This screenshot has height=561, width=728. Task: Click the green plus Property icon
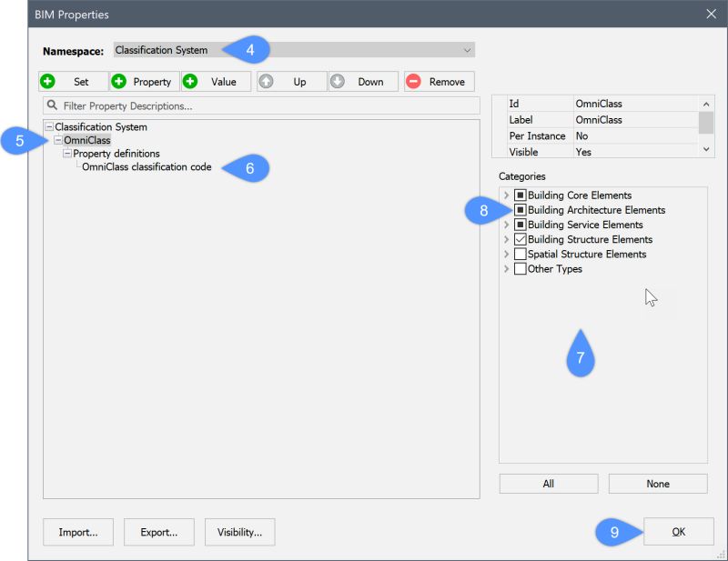coord(120,81)
